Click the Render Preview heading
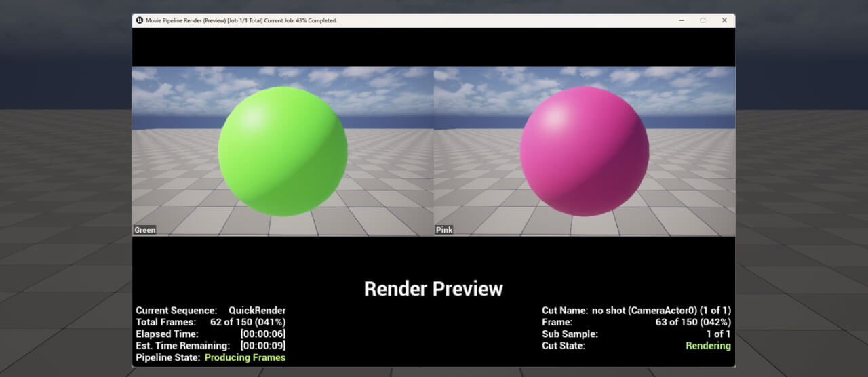This screenshot has height=377, width=868. click(433, 289)
